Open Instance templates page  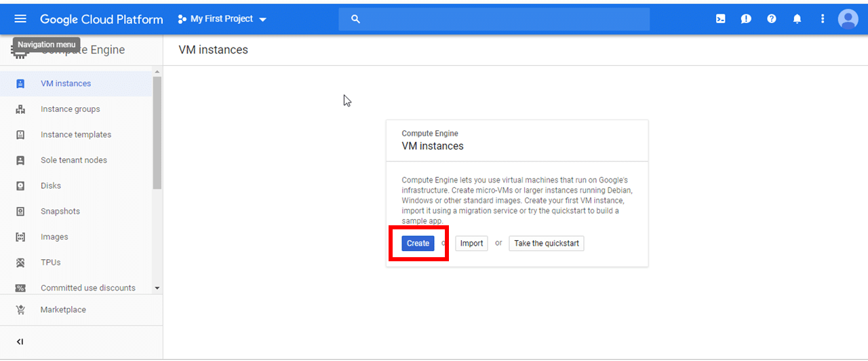point(76,134)
